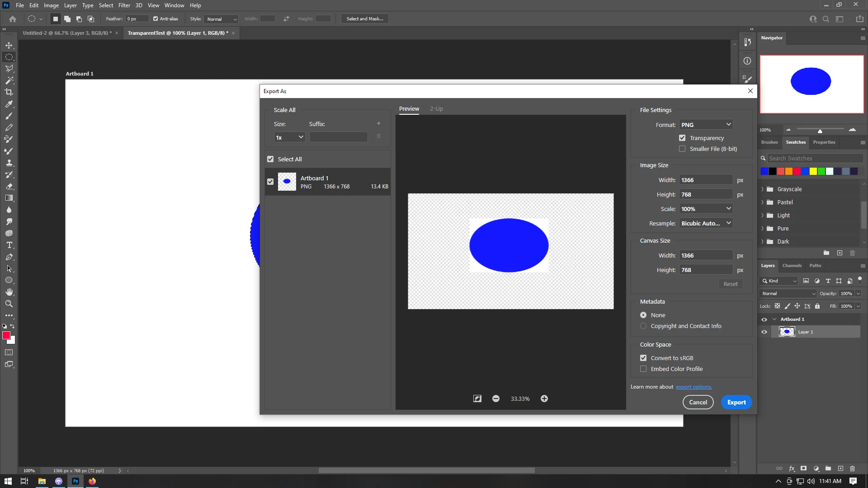Select the Horizontal Type tool

pyautogui.click(x=9, y=245)
